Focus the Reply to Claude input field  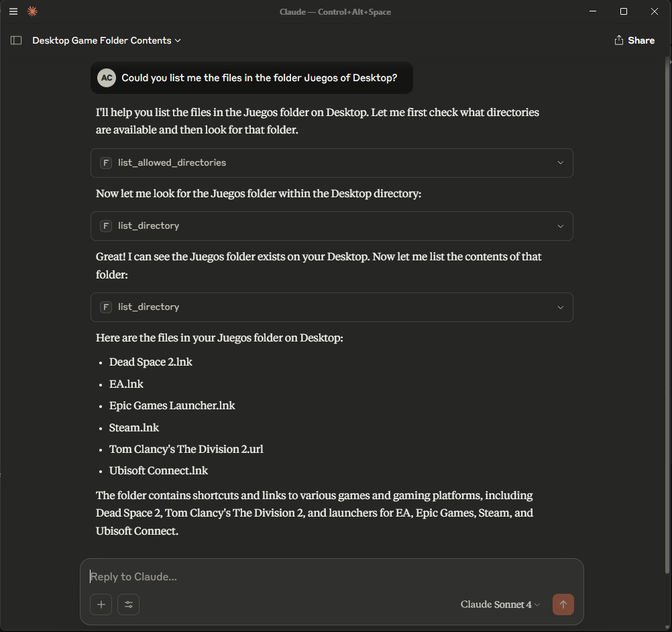[329, 576]
